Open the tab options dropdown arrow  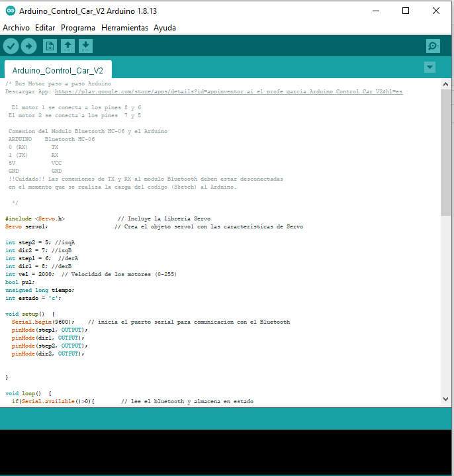coord(430,67)
